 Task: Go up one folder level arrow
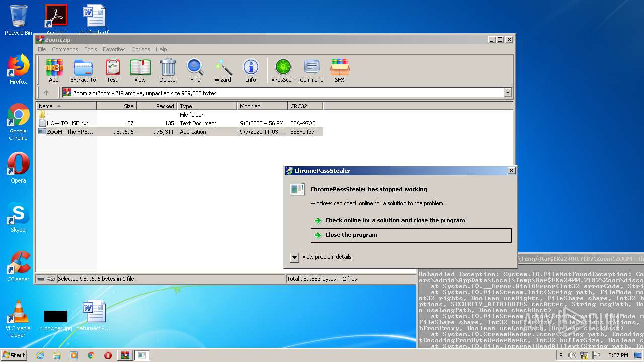(x=46, y=93)
